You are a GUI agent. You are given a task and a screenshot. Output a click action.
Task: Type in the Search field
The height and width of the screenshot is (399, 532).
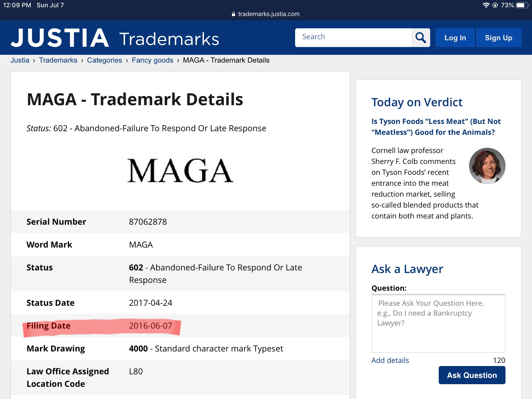(x=353, y=38)
